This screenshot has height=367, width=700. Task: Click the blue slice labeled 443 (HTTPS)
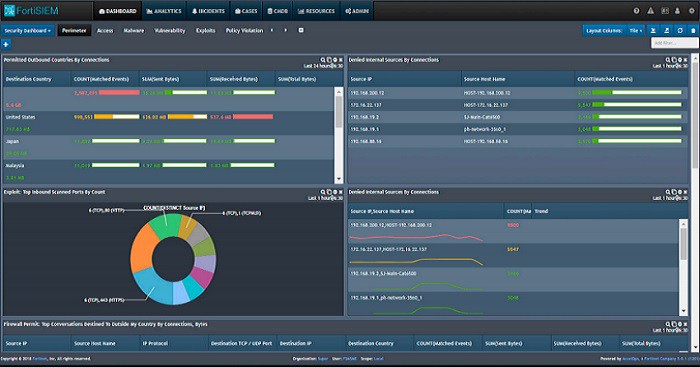154,286
